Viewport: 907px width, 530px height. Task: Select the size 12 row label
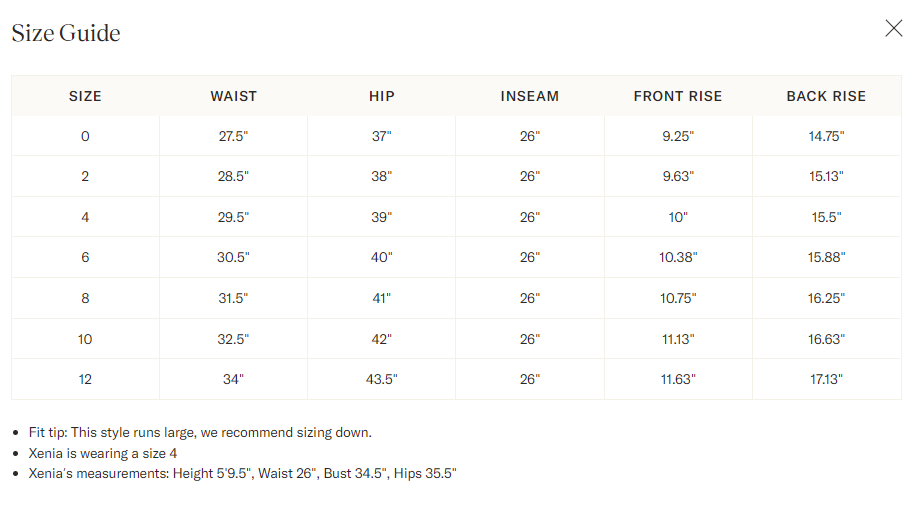tap(85, 379)
